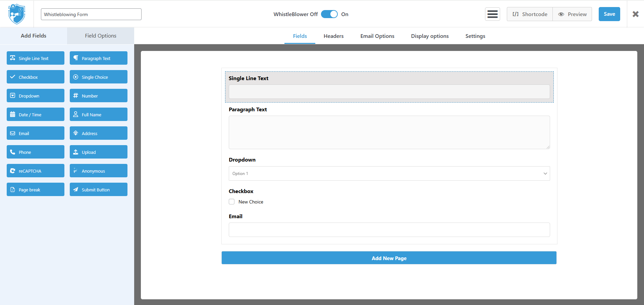Viewport: 644px width, 305px height.
Task: Add a Phone field
Action: click(x=36, y=152)
